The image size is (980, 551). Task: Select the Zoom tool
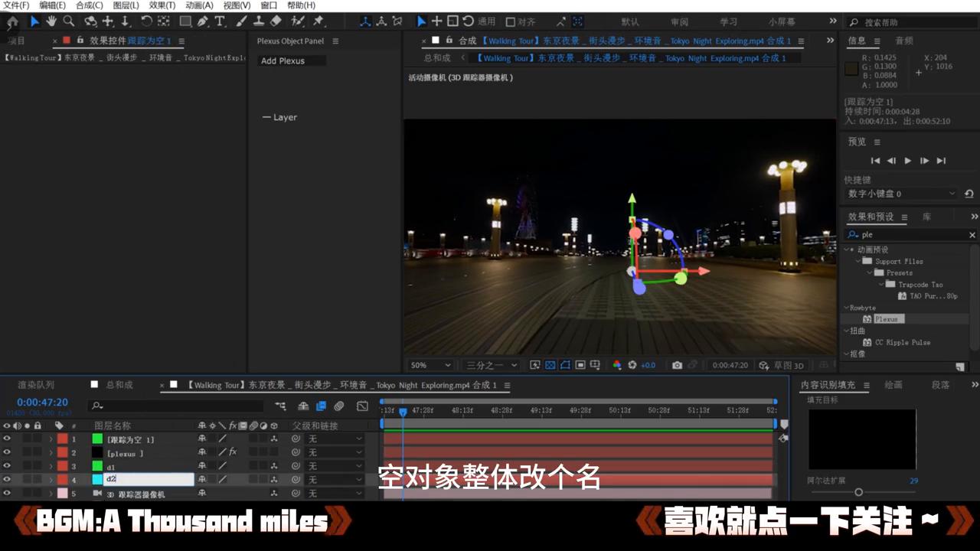[69, 21]
